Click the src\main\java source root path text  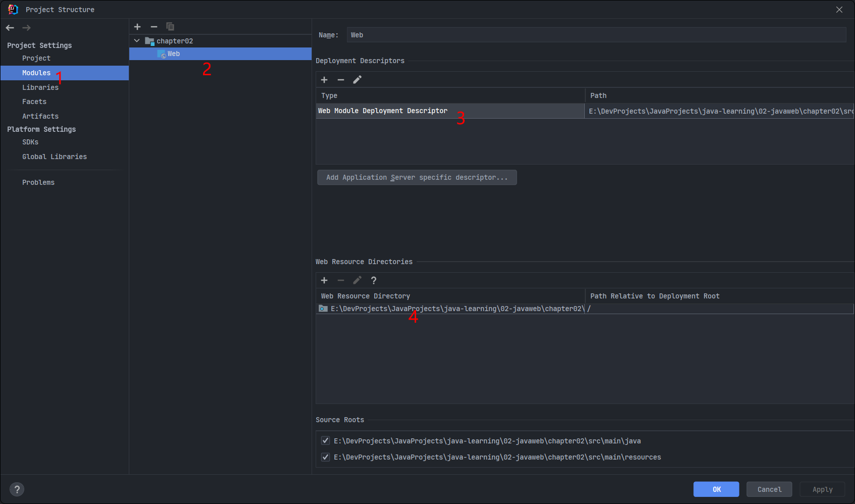click(x=487, y=441)
